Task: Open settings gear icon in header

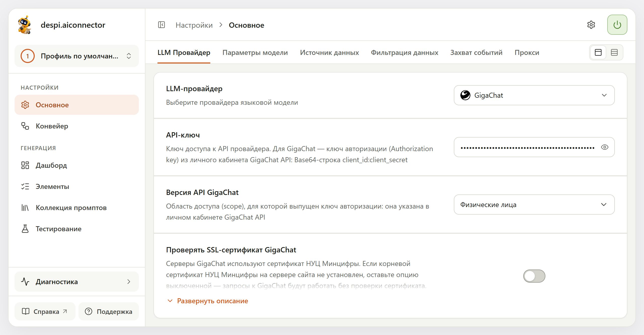Action: 591,25
